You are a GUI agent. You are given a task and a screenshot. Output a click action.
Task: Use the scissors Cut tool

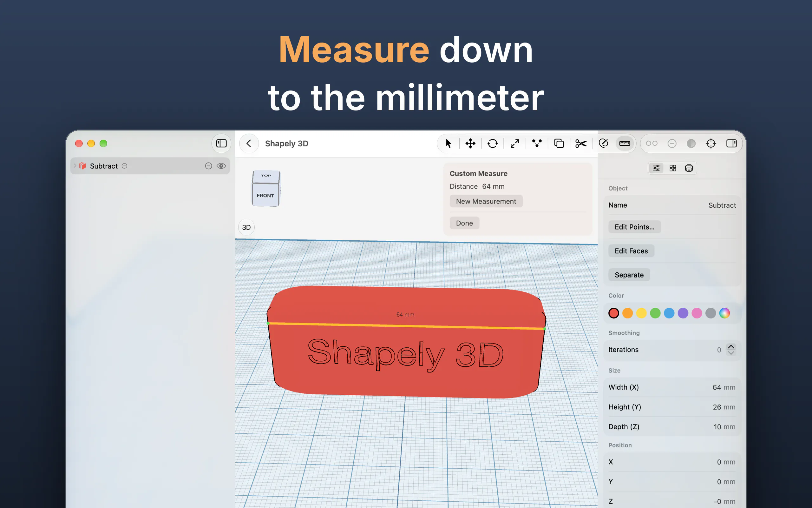[x=581, y=144]
